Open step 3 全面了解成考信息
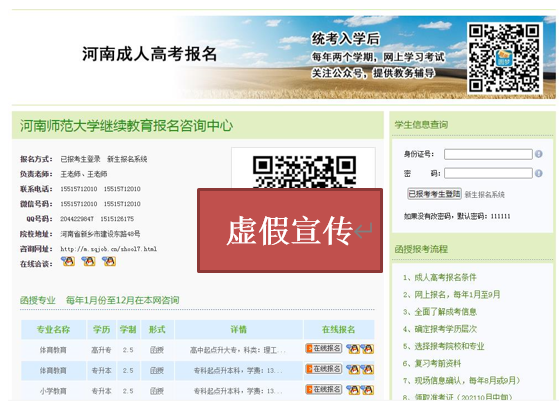The width and height of the screenshot is (559, 410). point(440,312)
